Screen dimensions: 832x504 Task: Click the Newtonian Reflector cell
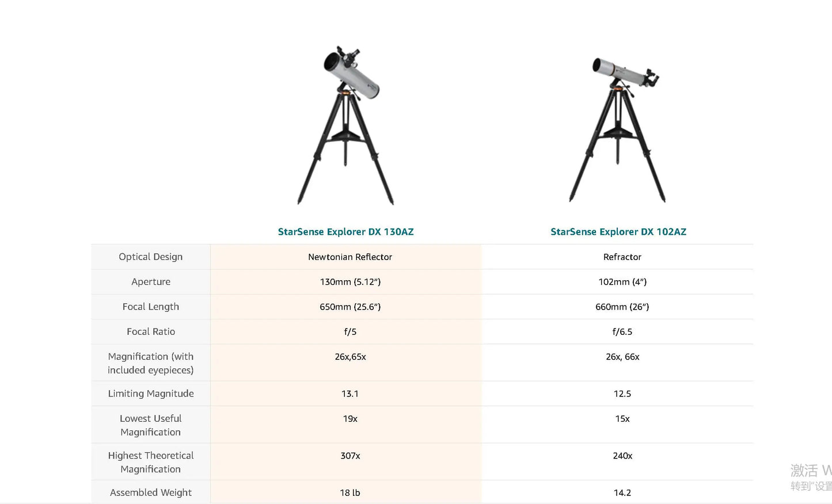click(x=349, y=257)
